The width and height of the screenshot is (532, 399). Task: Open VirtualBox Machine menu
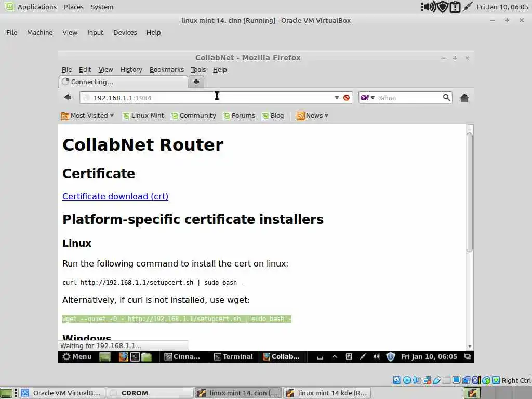pyautogui.click(x=39, y=32)
